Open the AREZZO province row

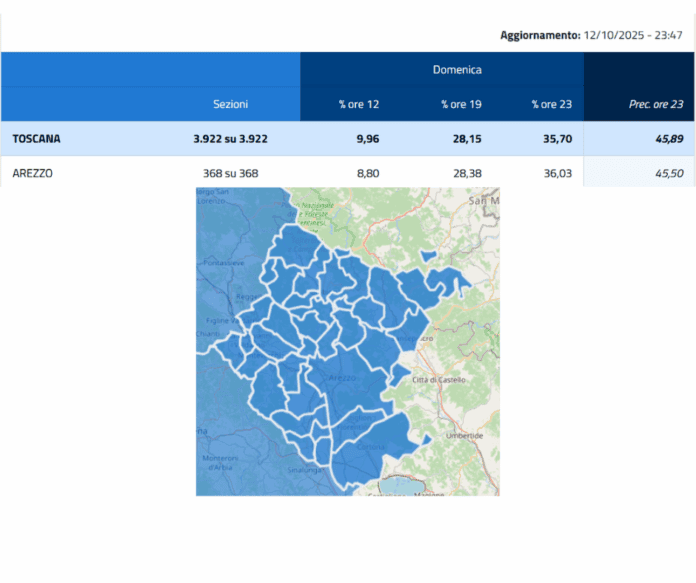(x=33, y=173)
